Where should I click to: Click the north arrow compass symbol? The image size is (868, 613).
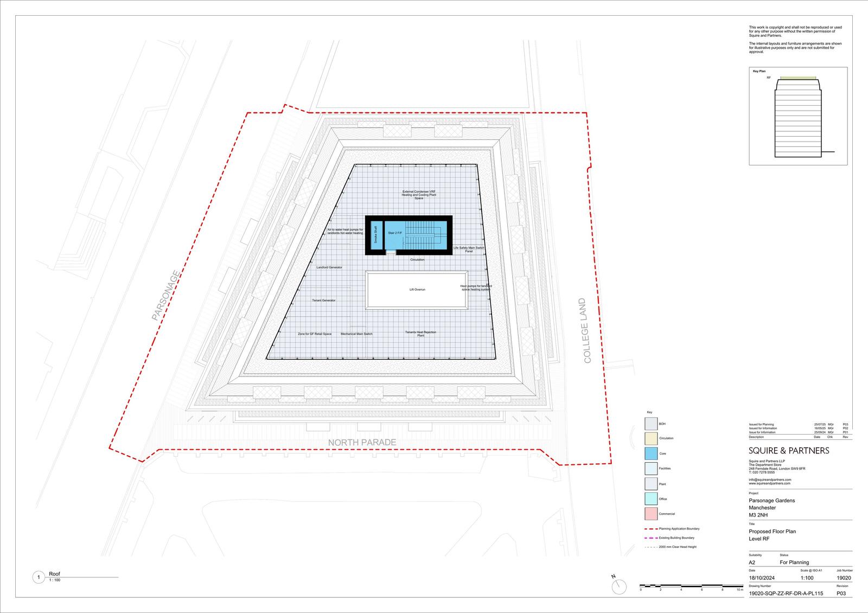(x=618, y=586)
